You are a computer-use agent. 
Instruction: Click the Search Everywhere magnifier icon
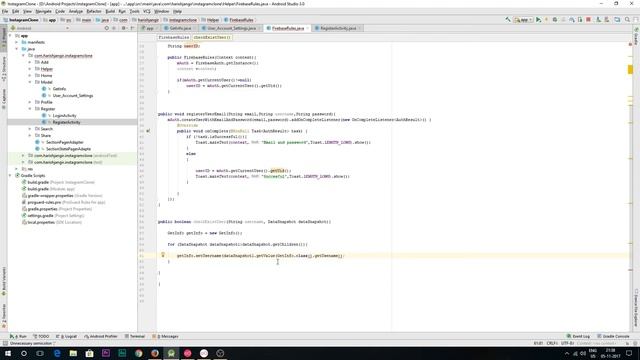[627, 20]
